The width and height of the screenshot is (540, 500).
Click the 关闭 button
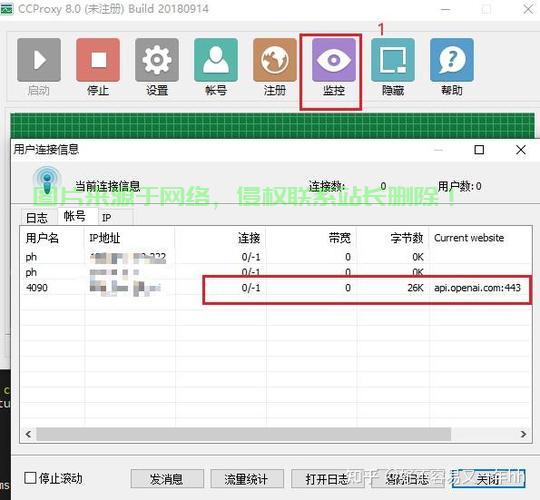coord(488,479)
